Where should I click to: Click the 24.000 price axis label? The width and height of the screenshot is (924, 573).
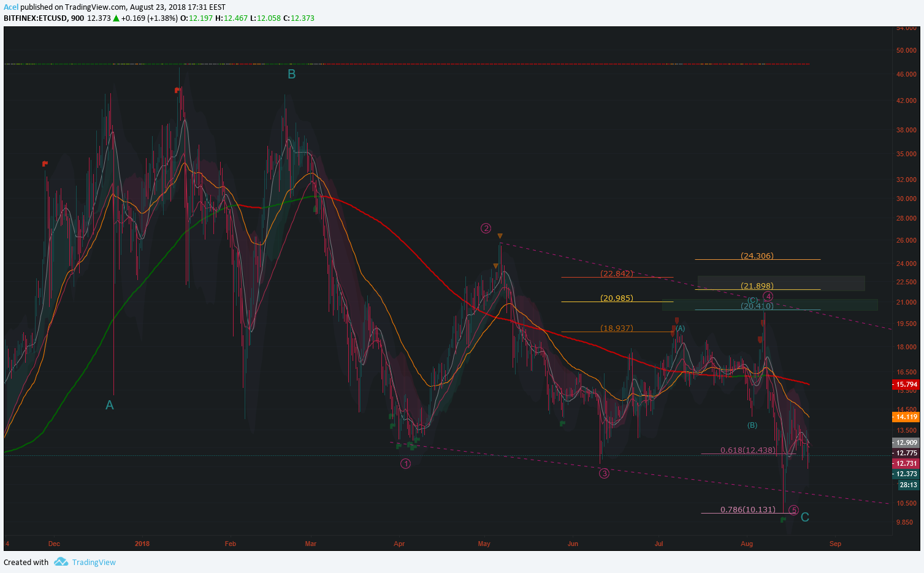(906, 264)
